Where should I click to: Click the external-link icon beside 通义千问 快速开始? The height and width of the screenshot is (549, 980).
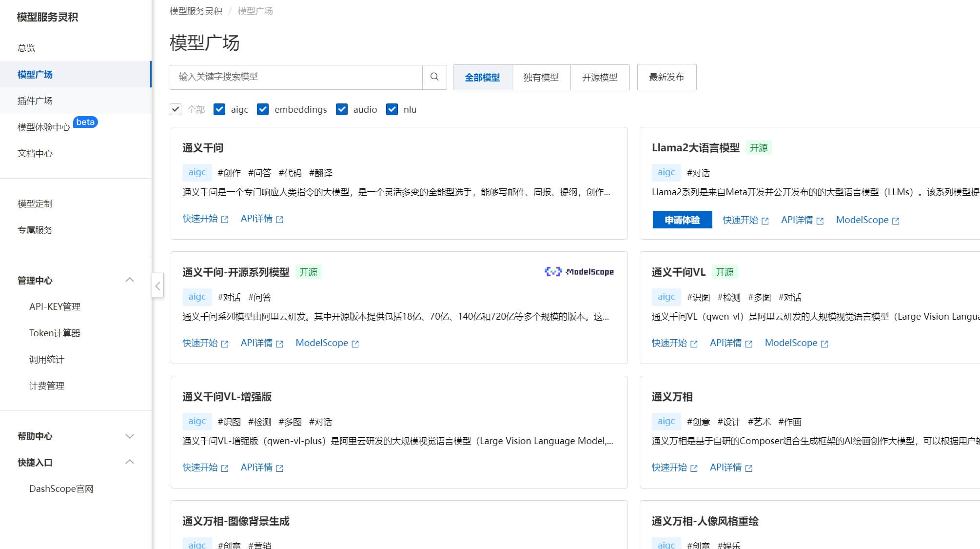(x=225, y=220)
